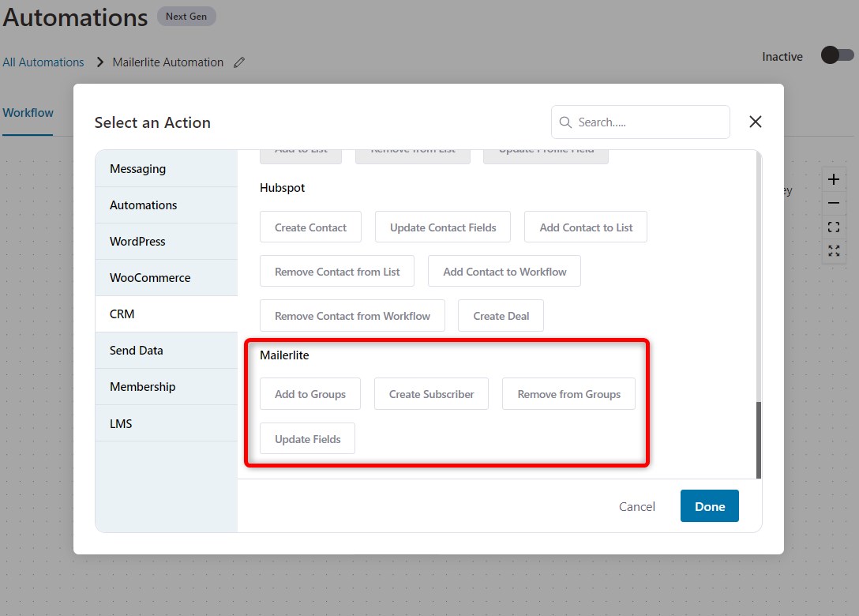The width and height of the screenshot is (859, 616).
Task: Zoom out with the minus icon
Action: click(833, 203)
